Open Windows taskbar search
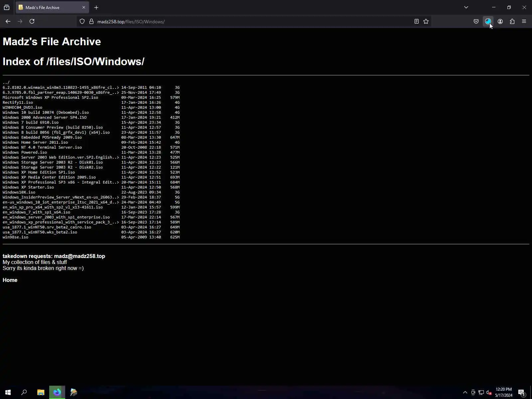 24,392
